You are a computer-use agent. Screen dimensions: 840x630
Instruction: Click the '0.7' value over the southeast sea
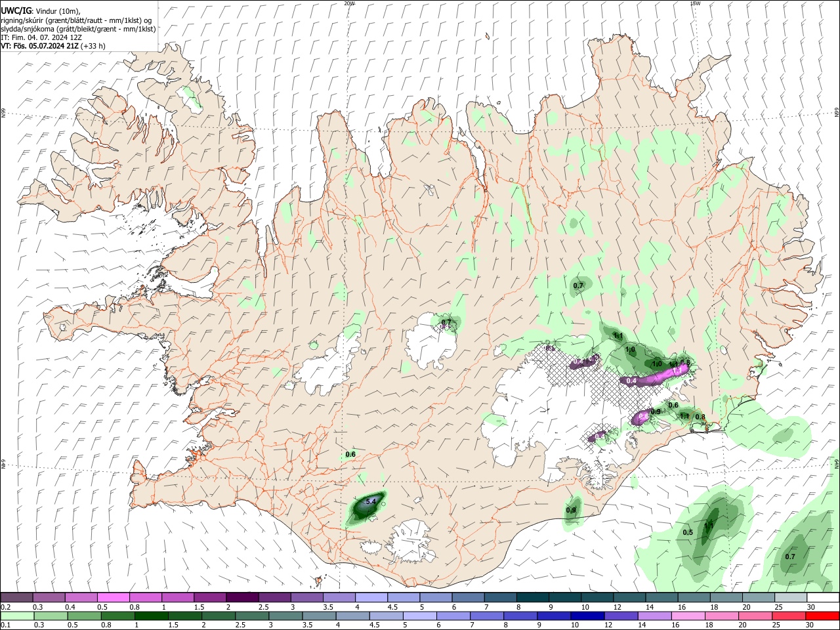[790, 556]
